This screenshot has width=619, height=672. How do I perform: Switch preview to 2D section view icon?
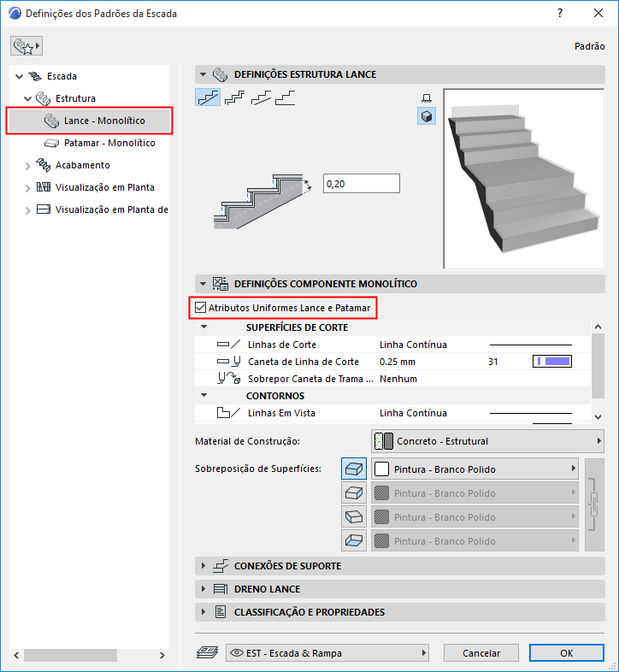click(x=427, y=98)
